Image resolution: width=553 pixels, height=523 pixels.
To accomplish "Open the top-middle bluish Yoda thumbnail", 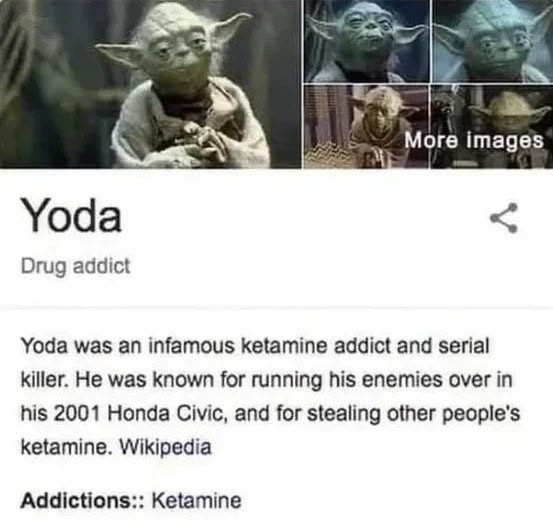I will click(x=366, y=41).
